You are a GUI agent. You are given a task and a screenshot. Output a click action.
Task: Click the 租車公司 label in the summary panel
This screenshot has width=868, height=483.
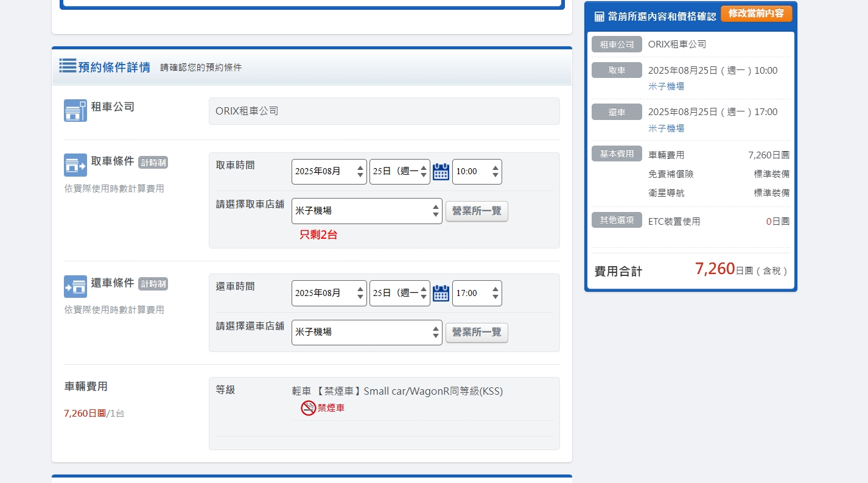click(x=617, y=44)
